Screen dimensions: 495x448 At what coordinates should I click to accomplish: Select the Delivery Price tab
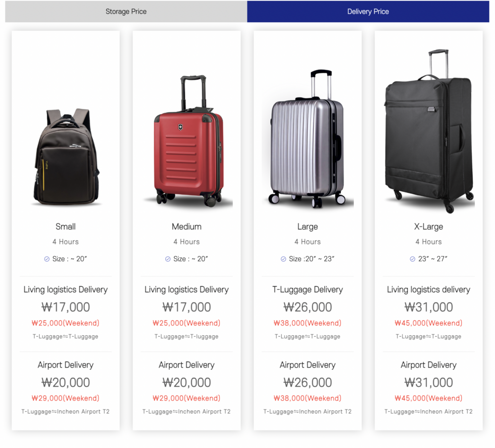tap(368, 11)
